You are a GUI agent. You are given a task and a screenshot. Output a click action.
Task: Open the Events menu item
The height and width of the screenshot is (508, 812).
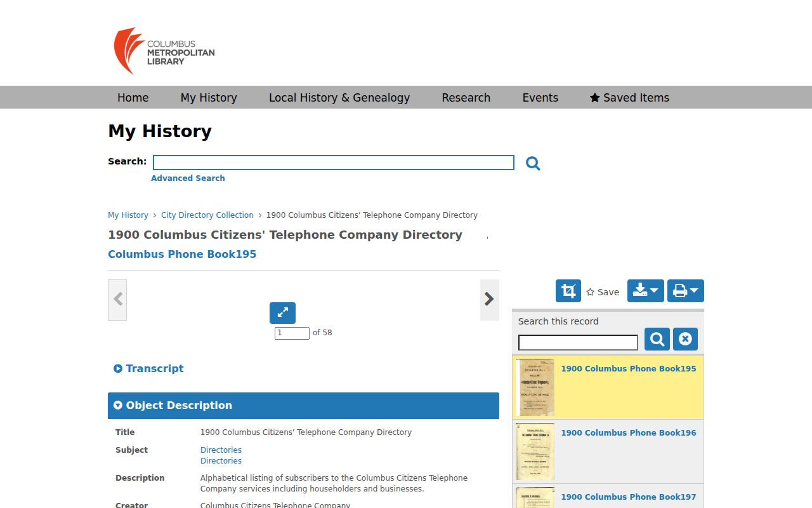coord(540,97)
